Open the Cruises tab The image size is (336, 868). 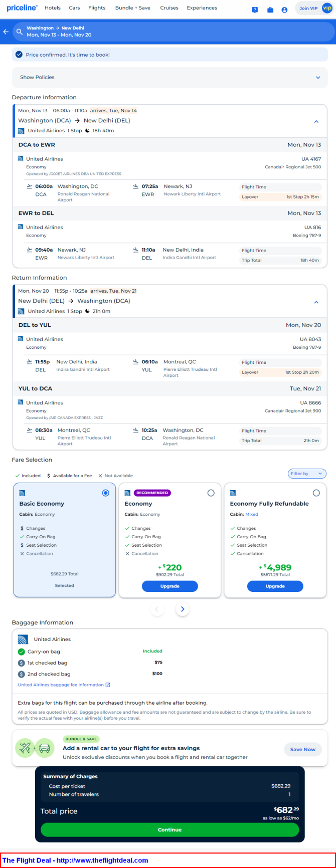tap(169, 8)
